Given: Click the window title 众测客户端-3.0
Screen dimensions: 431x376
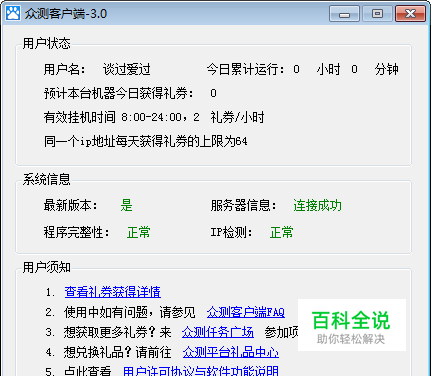Looking at the screenshot, I should tap(66, 14).
